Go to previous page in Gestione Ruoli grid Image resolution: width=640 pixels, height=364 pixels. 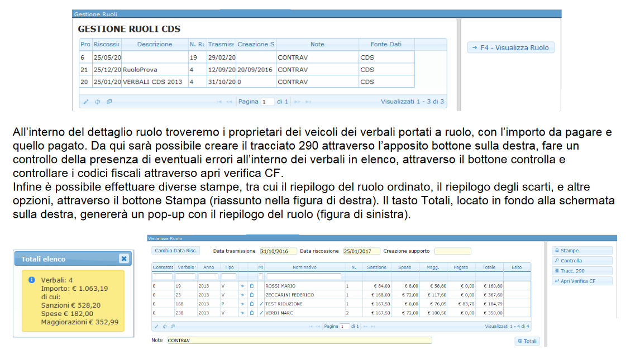pyautogui.click(x=229, y=102)
